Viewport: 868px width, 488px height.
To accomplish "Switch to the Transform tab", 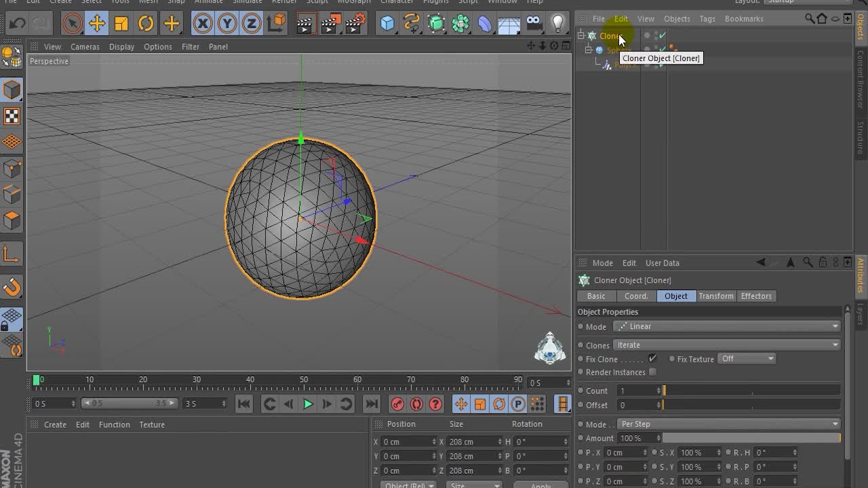I will click(x=716, y=296).
